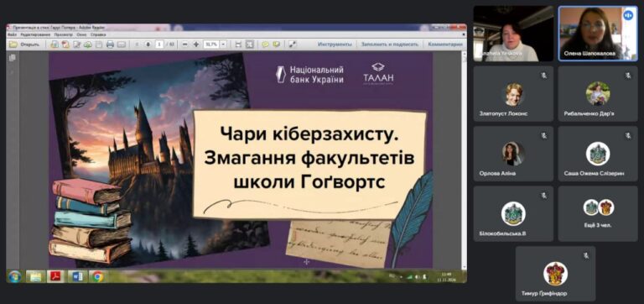Click the Adobe Reader taskbar icon
This screenshot has height=304, width=644.
point(56,276)
